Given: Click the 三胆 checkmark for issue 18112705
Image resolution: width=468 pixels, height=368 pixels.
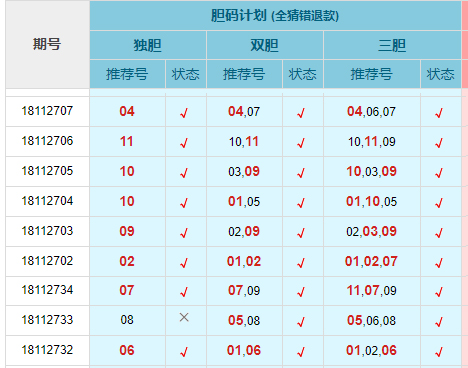Looking at the screenshot, I should (x=439, y=173).
